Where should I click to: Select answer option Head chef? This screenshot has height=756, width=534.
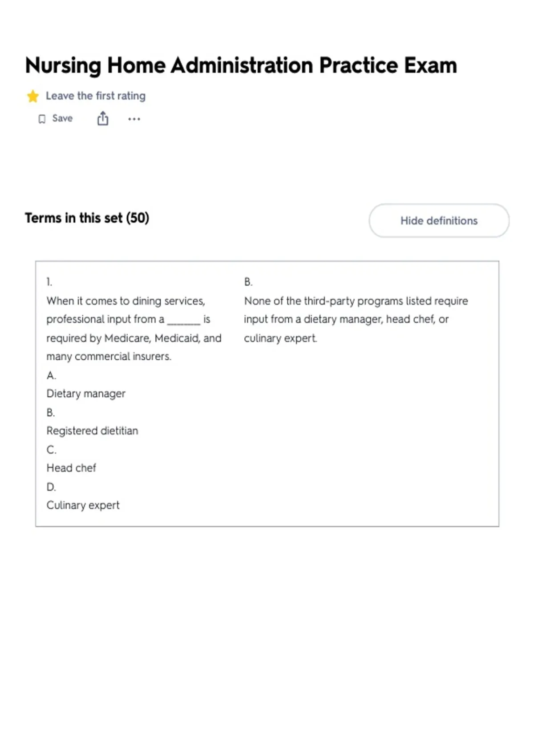click(x=71, y=468)
